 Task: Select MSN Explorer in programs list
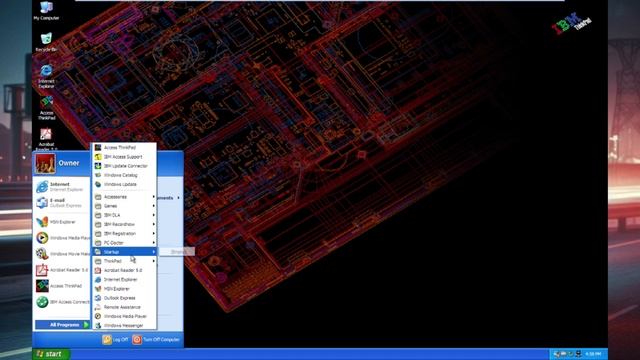[124, 289]
